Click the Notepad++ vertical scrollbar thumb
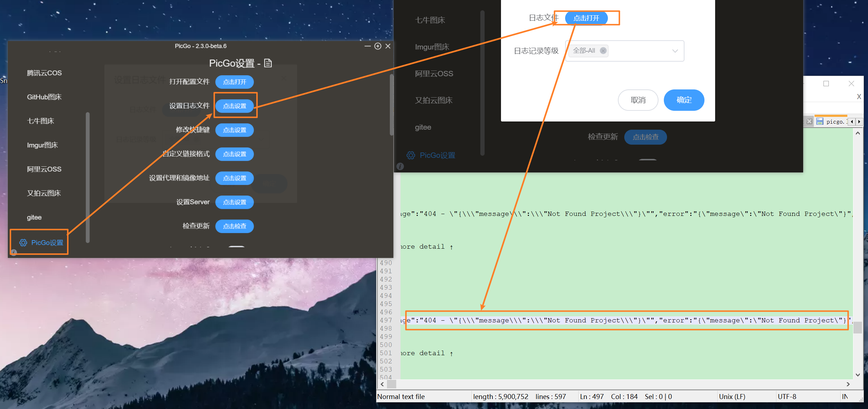 (858, 327)
